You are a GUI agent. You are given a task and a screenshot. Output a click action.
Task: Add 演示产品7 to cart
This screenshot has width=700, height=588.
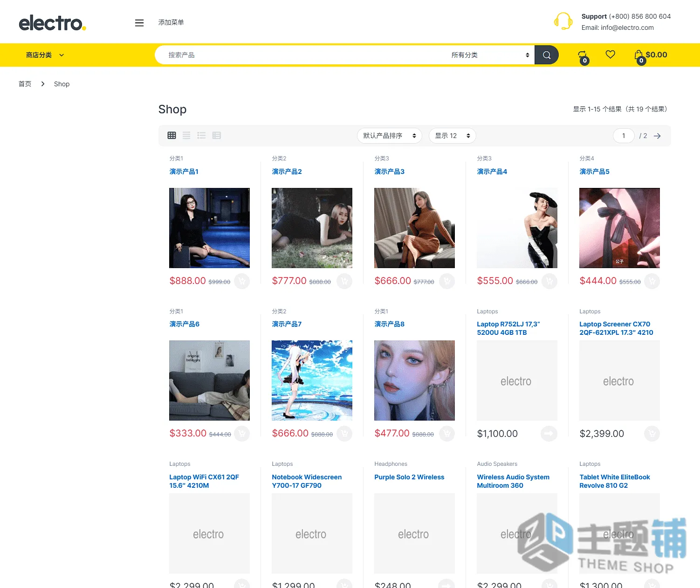coord(344,434)
